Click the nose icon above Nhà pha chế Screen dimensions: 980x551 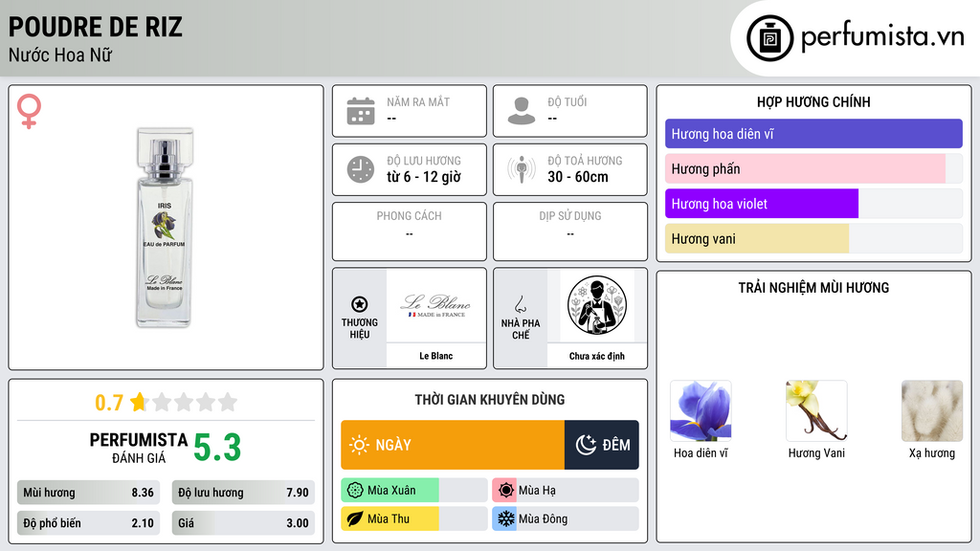tap(520, 304)
